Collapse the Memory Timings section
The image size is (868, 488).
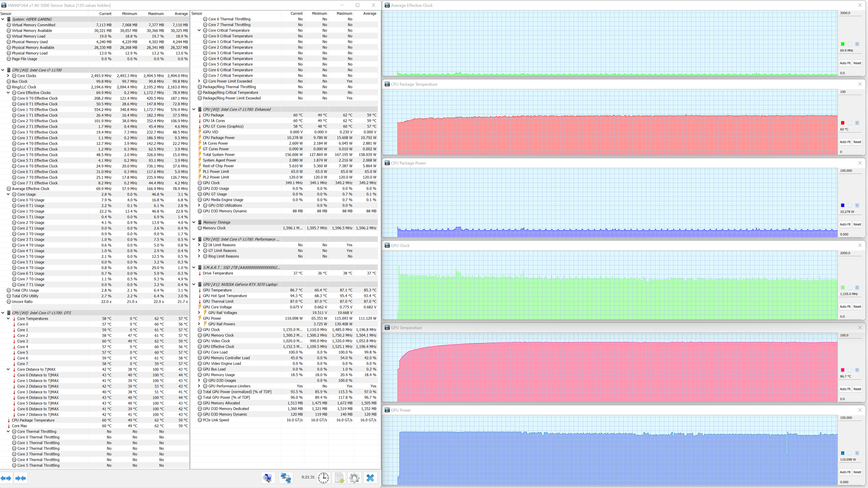194,222
